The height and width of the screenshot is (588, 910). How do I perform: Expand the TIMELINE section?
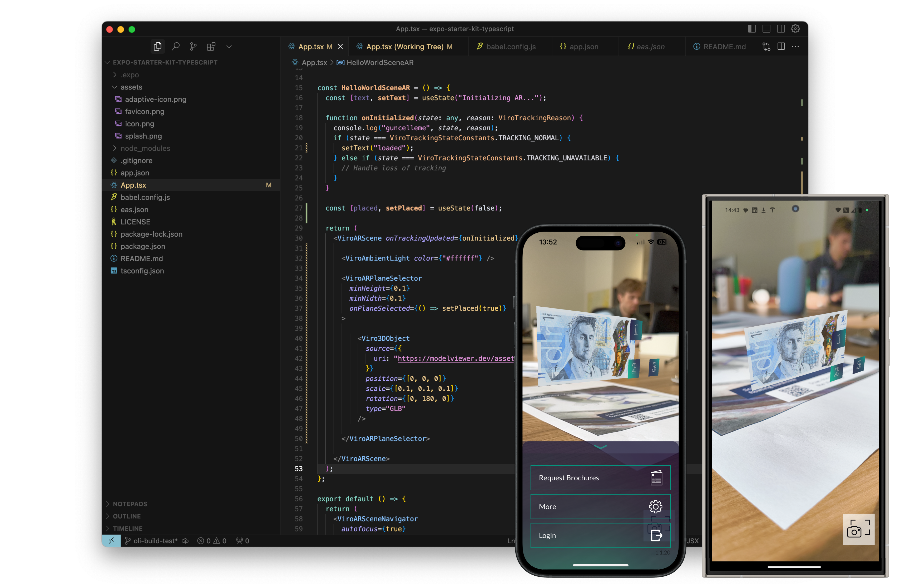click(128, 529)
